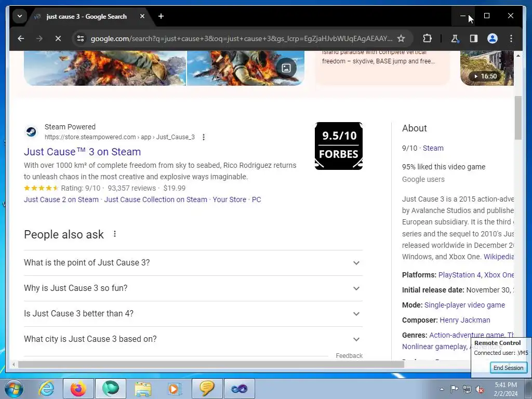The width and height of the screenshot is (532, 399).
Task: Open 'Just Cause™ 3 on Steam' result
Action: 82,152
